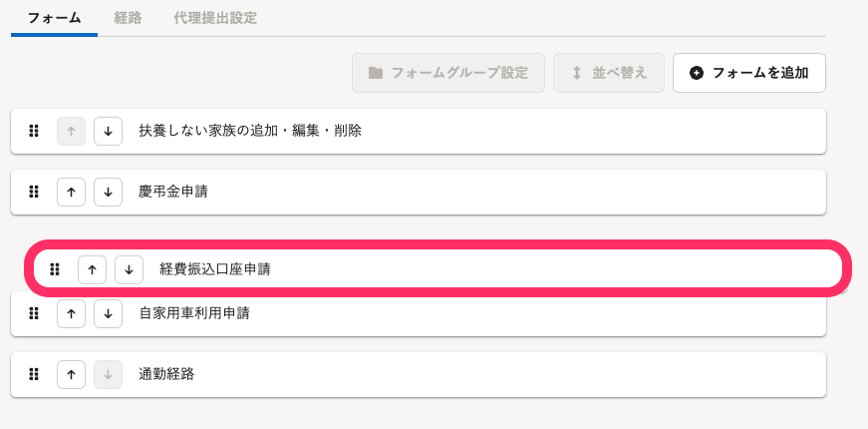
Task: Click drag handle for 扶養しない家族の追加・編集・削除
Action: pyautogui.click(x=34, y=132)
